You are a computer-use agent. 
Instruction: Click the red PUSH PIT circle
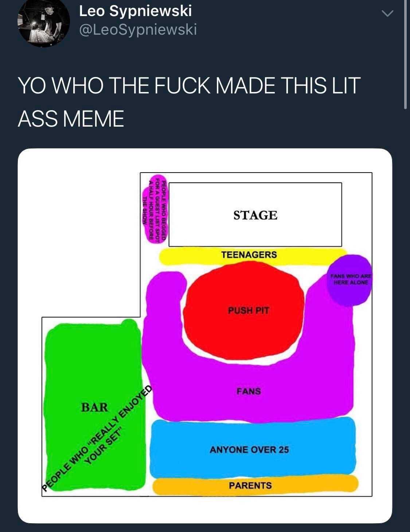[x=244, y=310]
